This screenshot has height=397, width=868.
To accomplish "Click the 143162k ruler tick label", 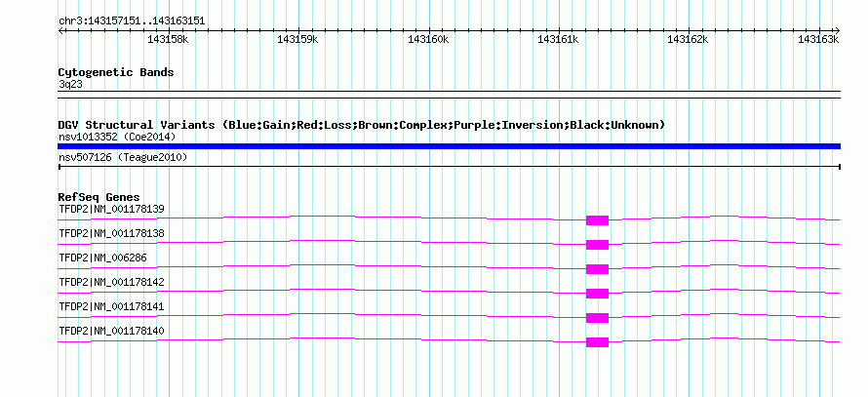I will click(x=689, y=39).
